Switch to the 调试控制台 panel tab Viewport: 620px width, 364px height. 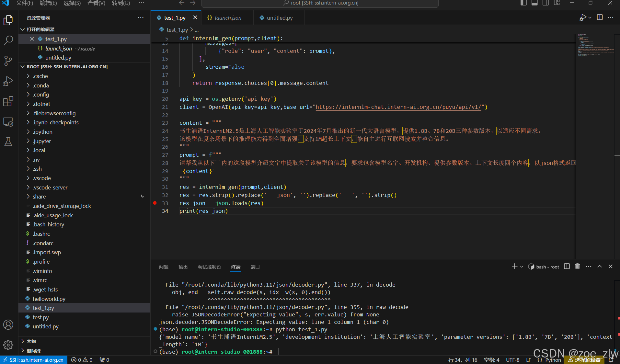click(209, 267)
